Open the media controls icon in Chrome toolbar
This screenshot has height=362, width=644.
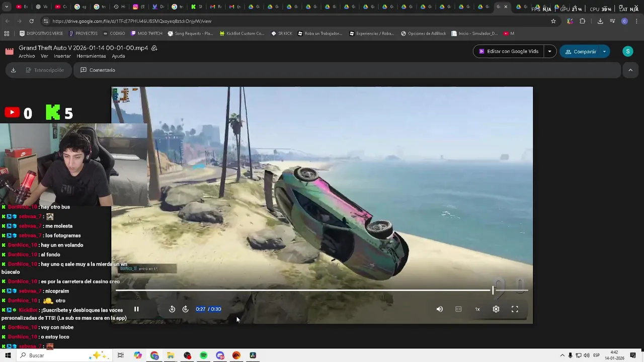(612, 21)
